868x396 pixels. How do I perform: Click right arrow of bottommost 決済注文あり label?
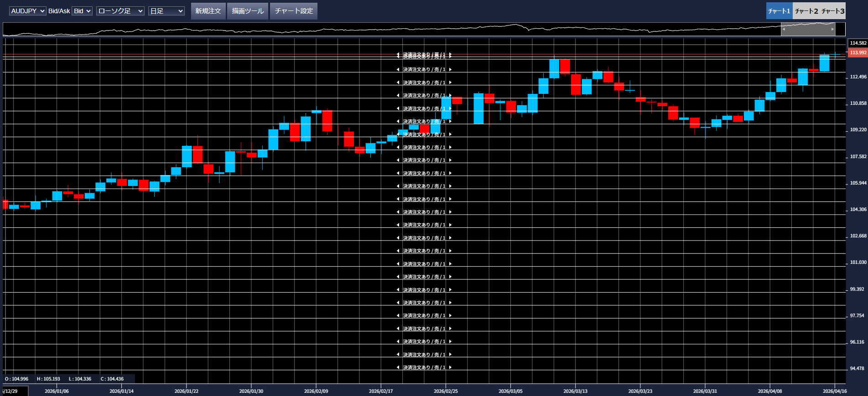pos(450,367)
